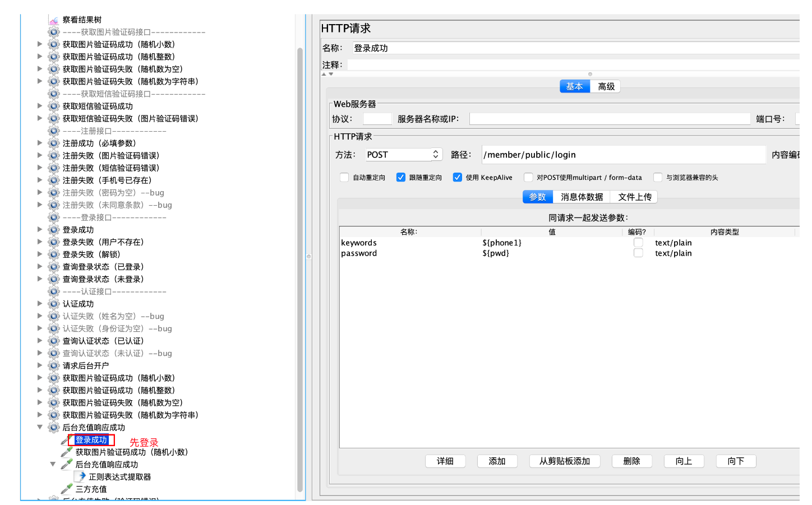
Task: Check the 与浏览器兼容的头 option
Action: click(658, 177)
